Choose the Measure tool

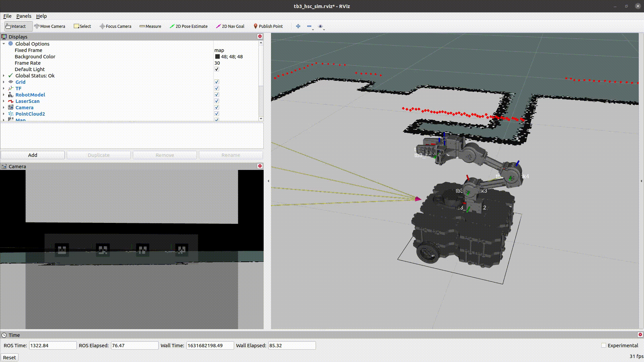[x=150, y=26]
